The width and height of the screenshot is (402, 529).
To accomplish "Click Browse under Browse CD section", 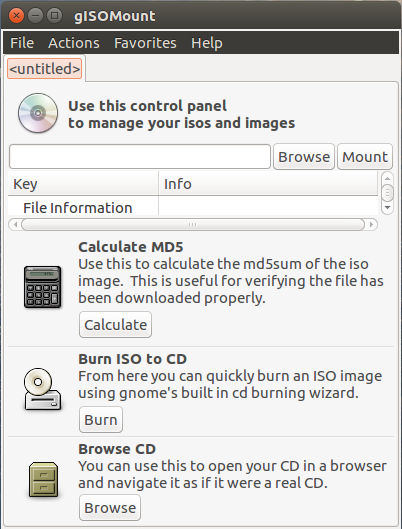I will point(110,508).
